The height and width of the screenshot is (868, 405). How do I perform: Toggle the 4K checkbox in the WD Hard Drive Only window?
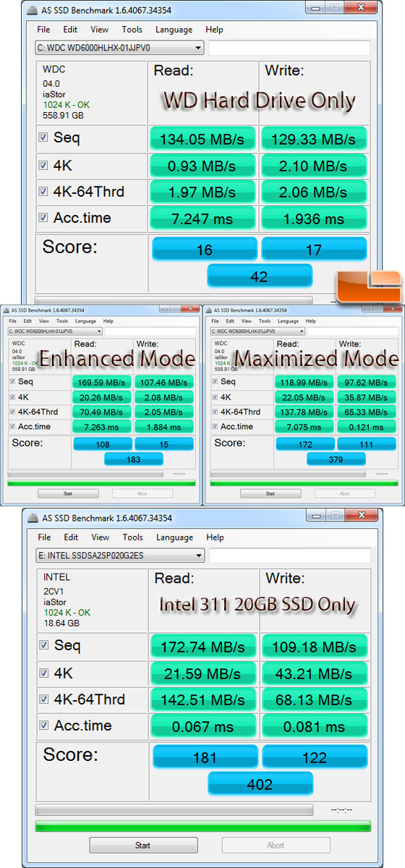pyautogui.click(x=43, y=164)
